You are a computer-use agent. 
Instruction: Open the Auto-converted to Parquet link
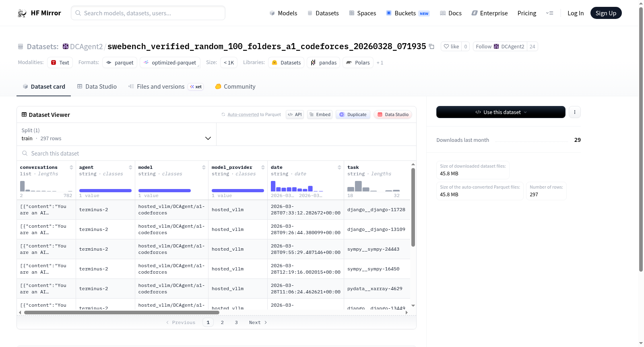click(x=254, y=114)
